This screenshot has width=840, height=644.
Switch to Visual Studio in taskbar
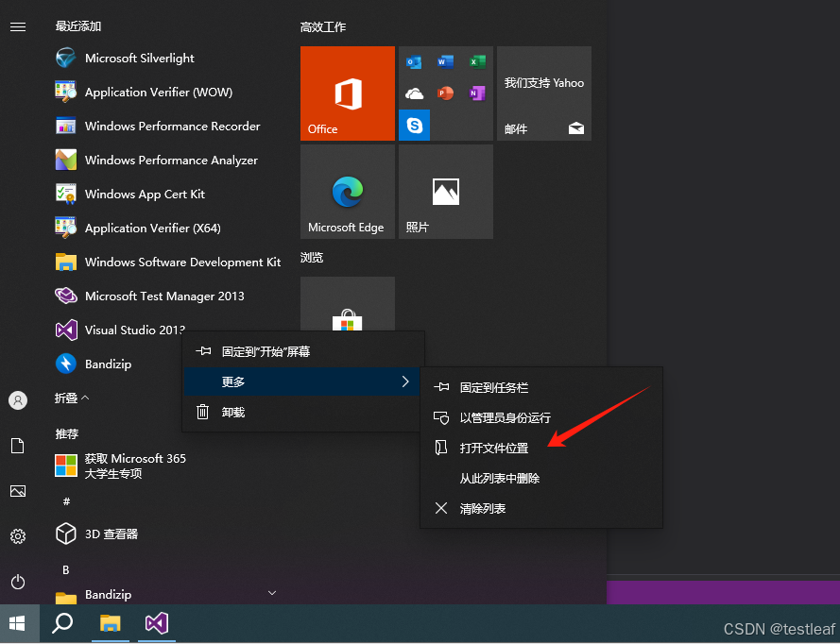tap(157, 623)
